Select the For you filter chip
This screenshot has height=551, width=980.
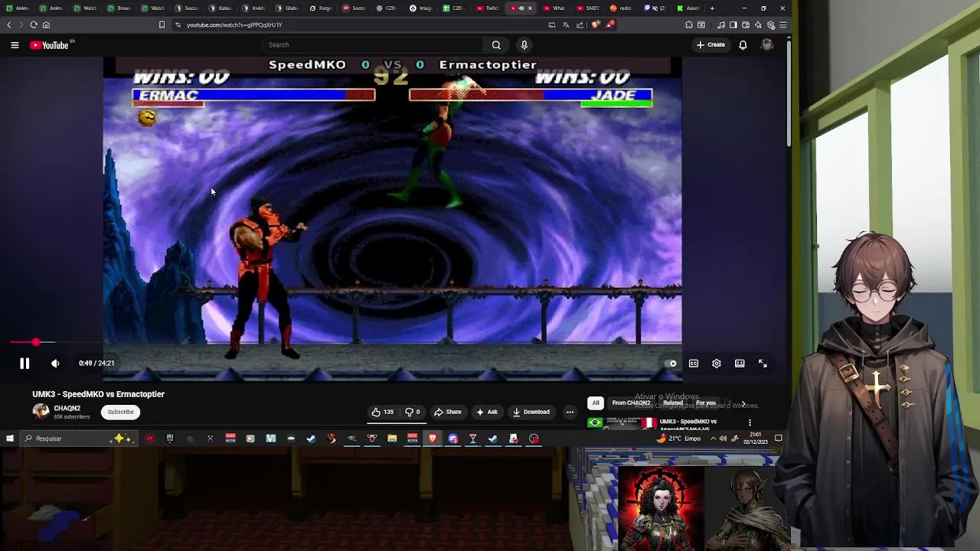706,403
